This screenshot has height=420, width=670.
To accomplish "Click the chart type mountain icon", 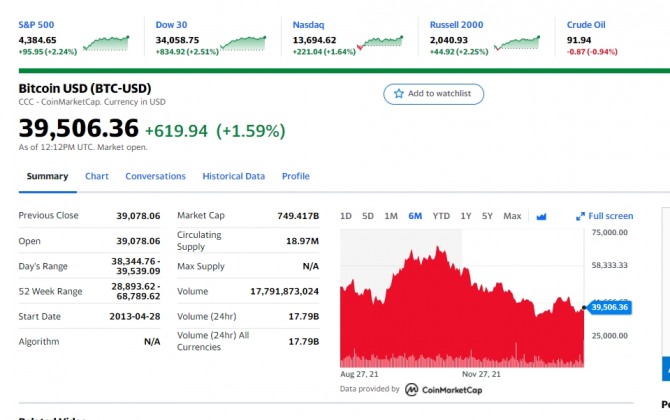I will (x=542, y=216).
